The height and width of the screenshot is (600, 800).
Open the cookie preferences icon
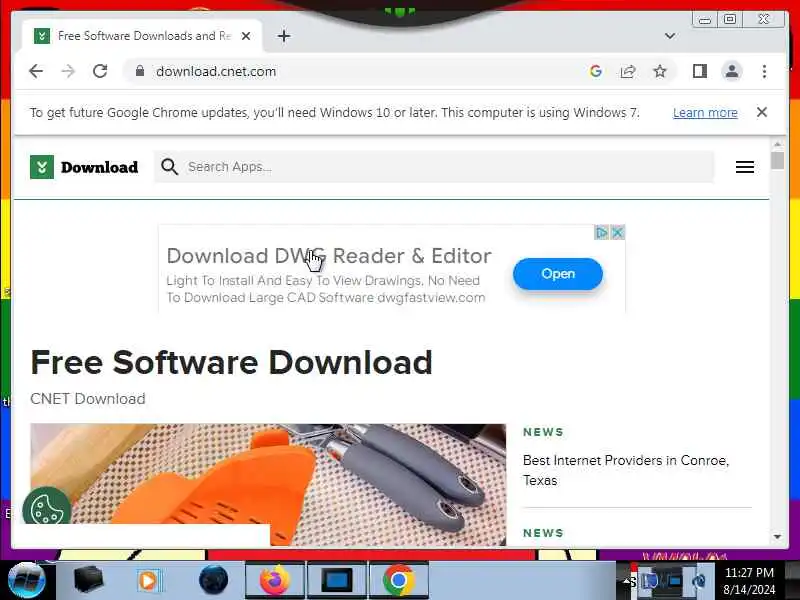[x=46, y=508]
